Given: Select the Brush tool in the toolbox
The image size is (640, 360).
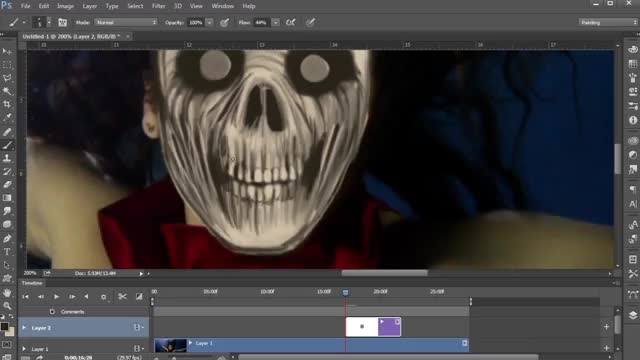Looking at the screenshot, I should coord(7,145).
